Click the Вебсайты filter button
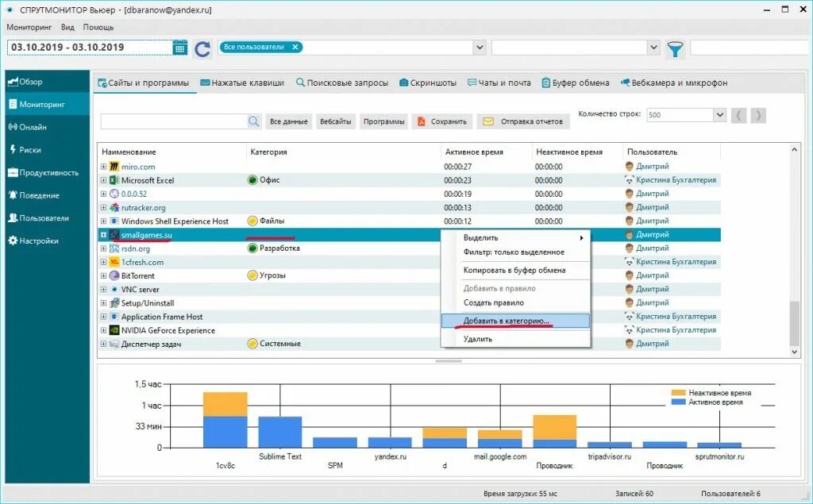This screenshot has height=504, width=813. [336, 121]
